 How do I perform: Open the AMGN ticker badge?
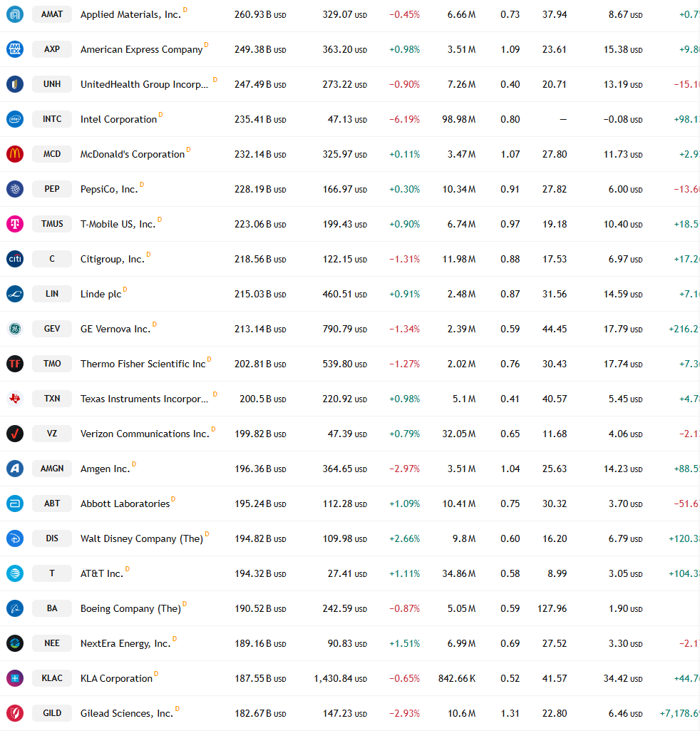point(52,469)
